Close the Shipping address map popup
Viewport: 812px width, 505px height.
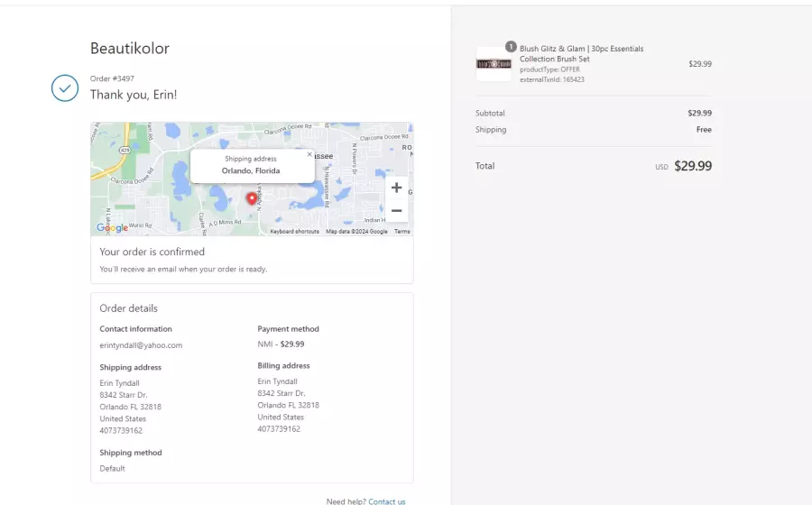(x=309, y=154)
